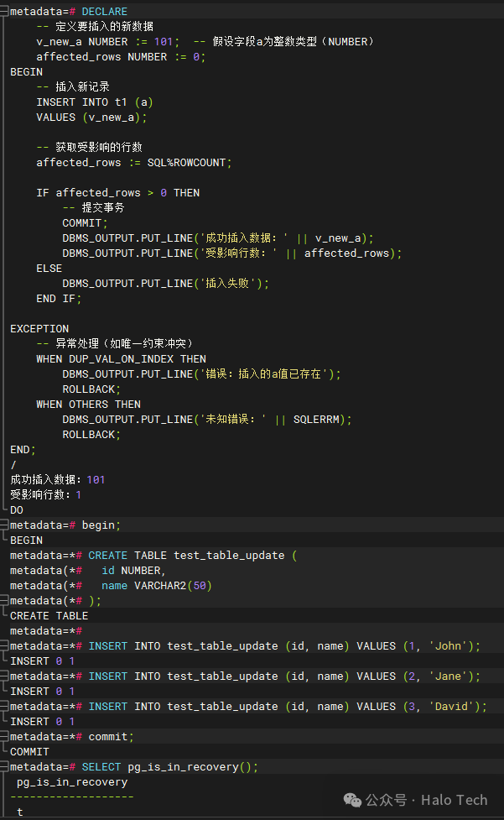
Task: Click 'WHEN OTHERS THEN' line
Action: point(88,405)
